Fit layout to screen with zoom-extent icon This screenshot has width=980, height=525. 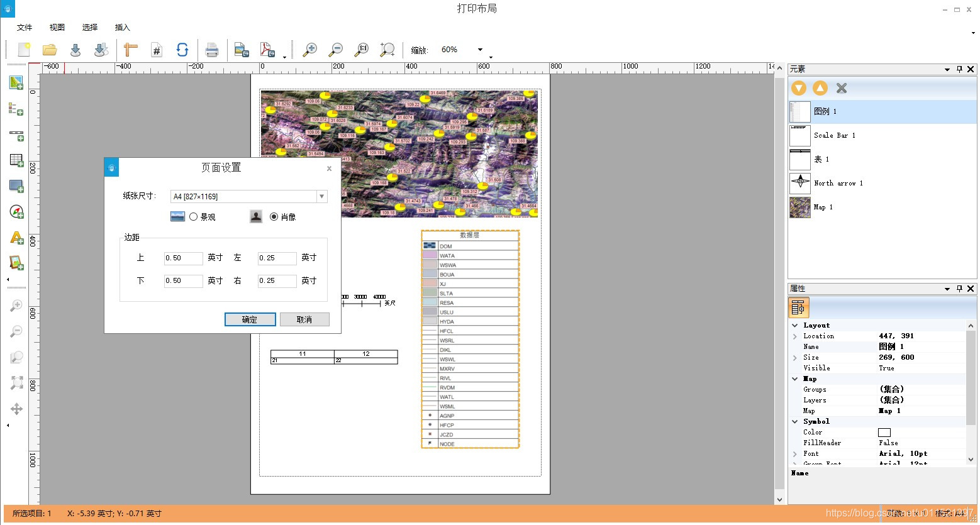[387, 50]
